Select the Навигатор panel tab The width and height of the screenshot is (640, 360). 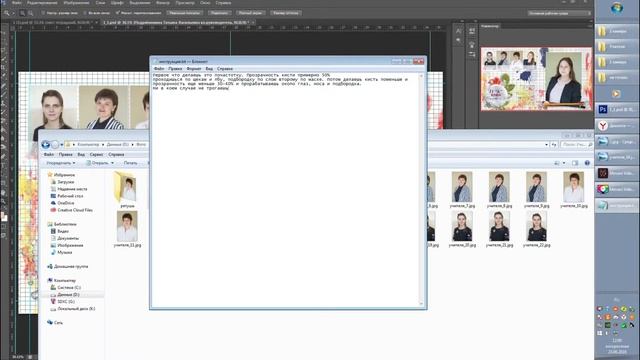pyautogui.click(x=490, y=26)
